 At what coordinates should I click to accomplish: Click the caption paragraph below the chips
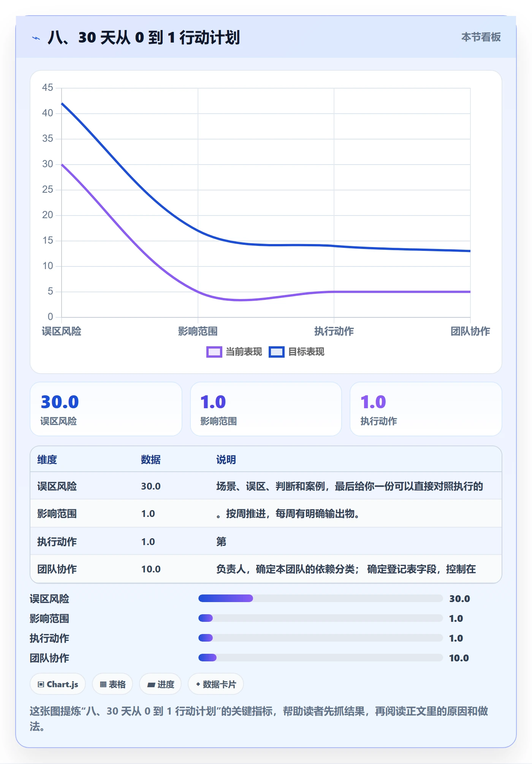click(x=259, y=718)
